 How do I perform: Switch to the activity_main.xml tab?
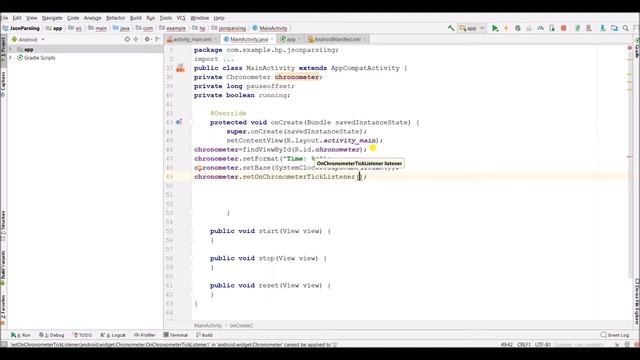(191, 39)
